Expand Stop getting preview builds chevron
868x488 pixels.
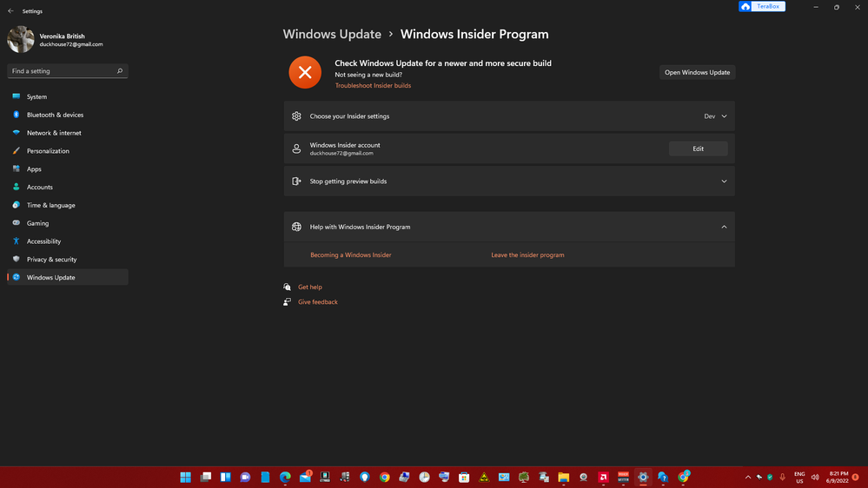tap(724, 181)
